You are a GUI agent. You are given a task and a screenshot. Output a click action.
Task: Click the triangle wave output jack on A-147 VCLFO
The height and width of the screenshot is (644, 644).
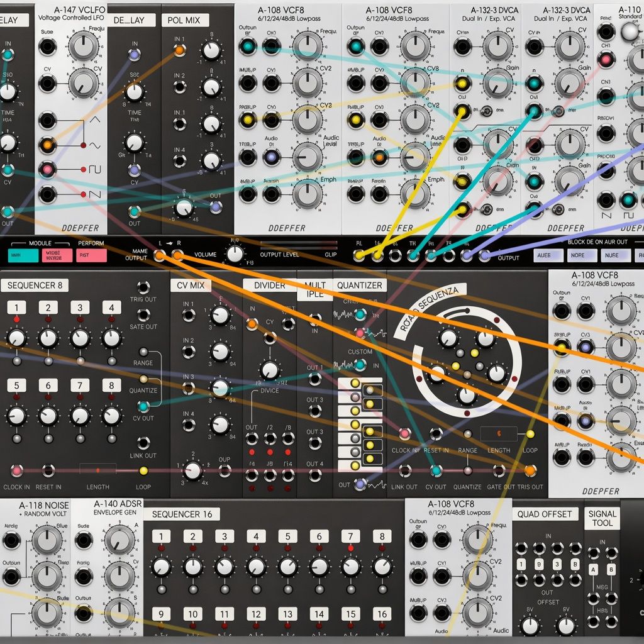(47, 121)
